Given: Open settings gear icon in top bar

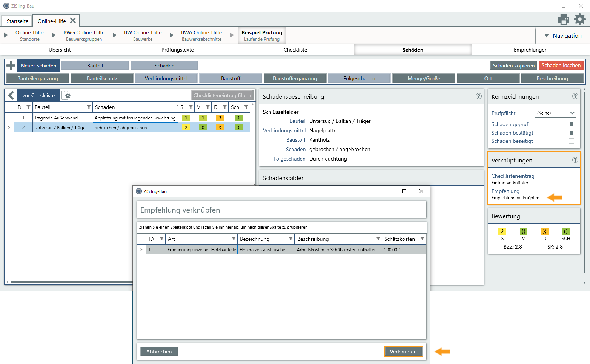Looking at the screenshot, I should [x=580, y=19].
